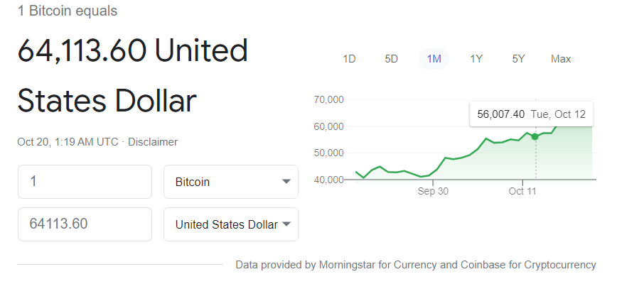Open the Disclaimer link

click(x=153, y=142)
